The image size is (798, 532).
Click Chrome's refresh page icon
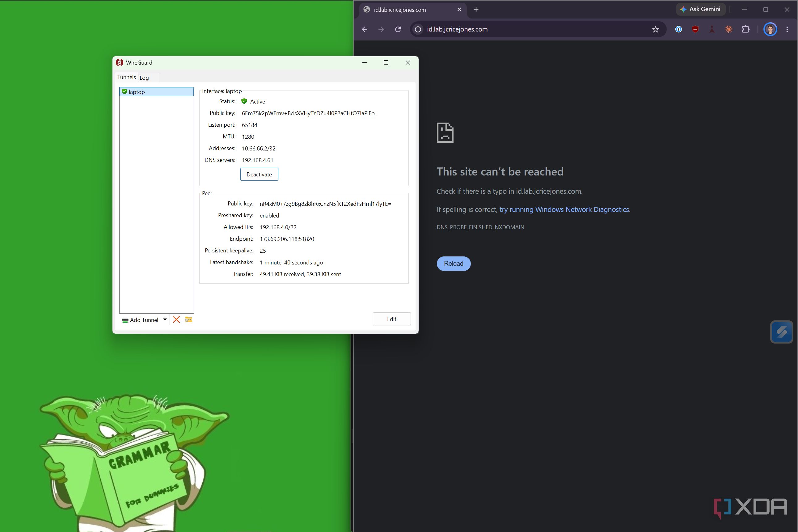click(398, 30)
